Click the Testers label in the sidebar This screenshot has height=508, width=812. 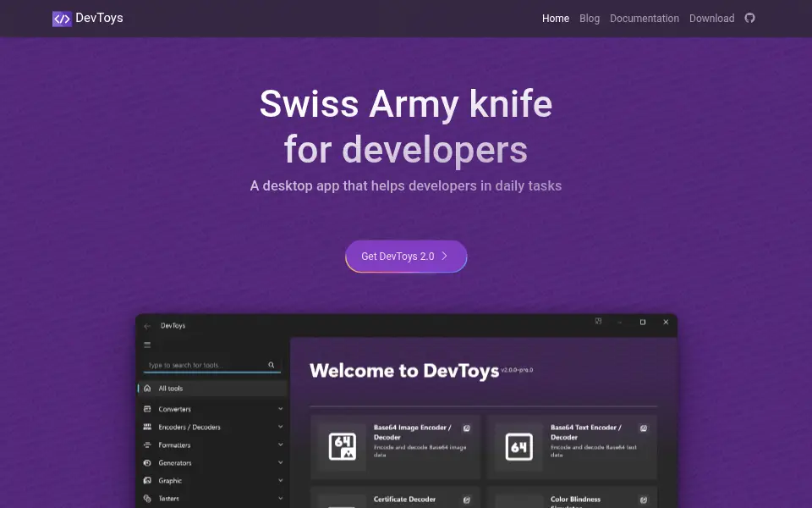click(x=168, y=498)
